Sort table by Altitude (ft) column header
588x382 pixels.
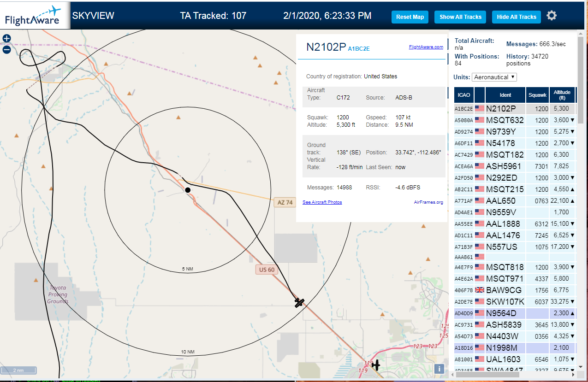tap(562, 95)
